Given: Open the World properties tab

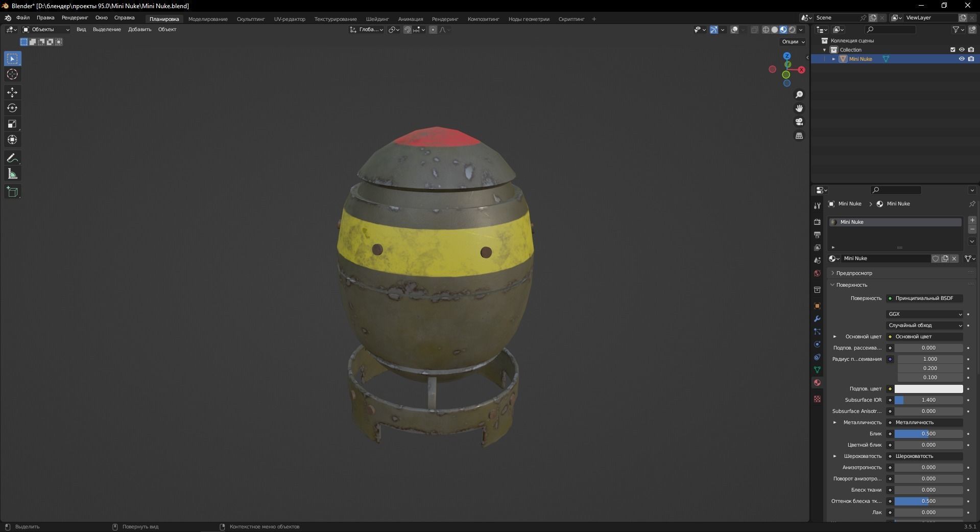Looking at the screenshot, I should [817, 273].
